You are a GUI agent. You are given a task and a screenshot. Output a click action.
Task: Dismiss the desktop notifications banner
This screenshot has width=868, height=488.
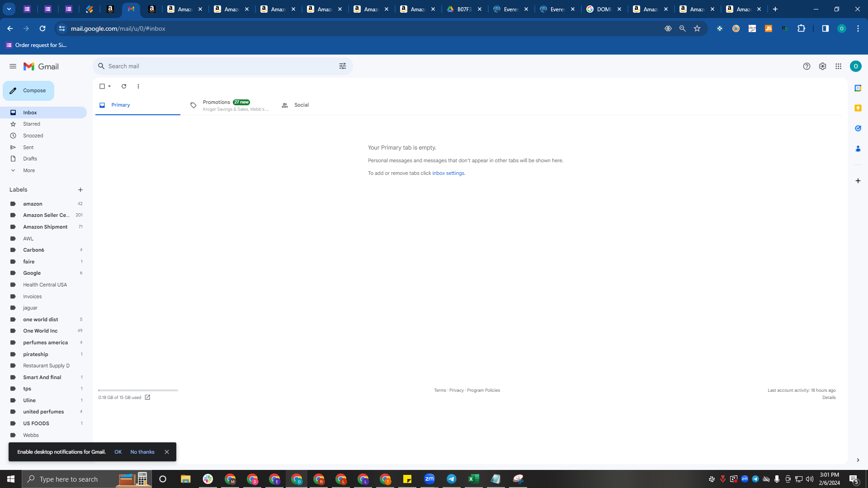(x=167, y=452)
